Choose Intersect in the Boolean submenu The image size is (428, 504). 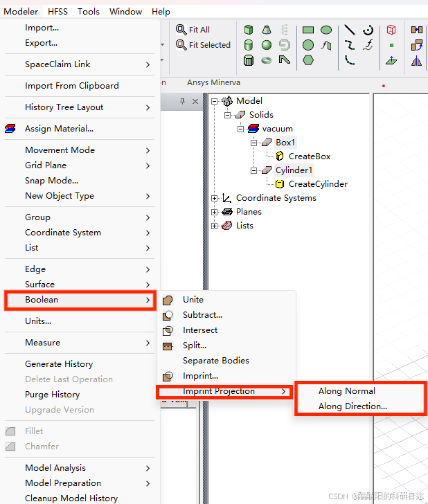228,330
